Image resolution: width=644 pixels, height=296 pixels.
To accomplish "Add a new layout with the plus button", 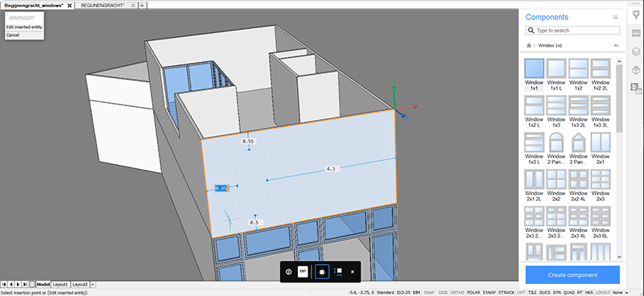I will [93, 284].
